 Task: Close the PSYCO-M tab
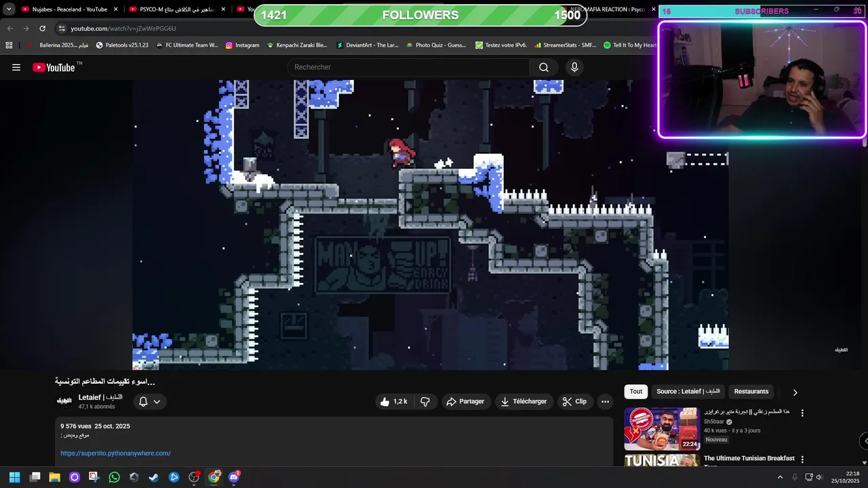tap(222, 9)
